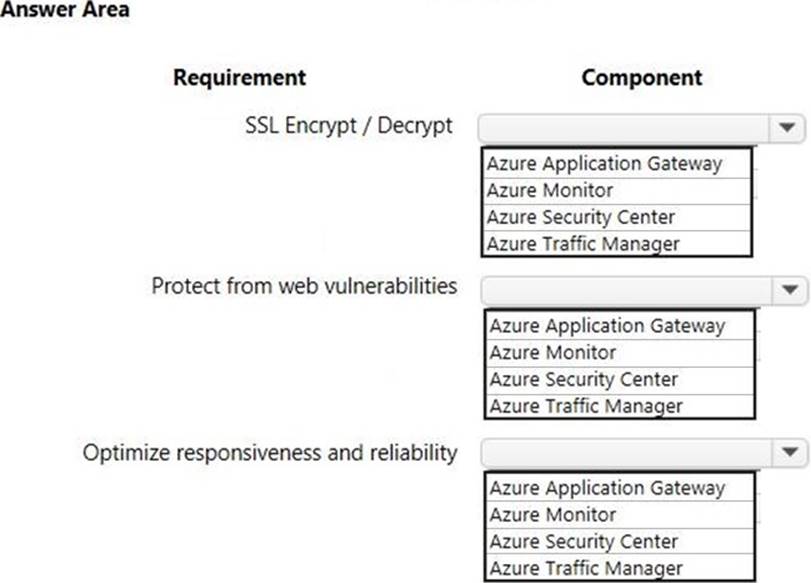Select Azure Traffic Manager for responsiveness and reliability

click(x=586, y=568)
